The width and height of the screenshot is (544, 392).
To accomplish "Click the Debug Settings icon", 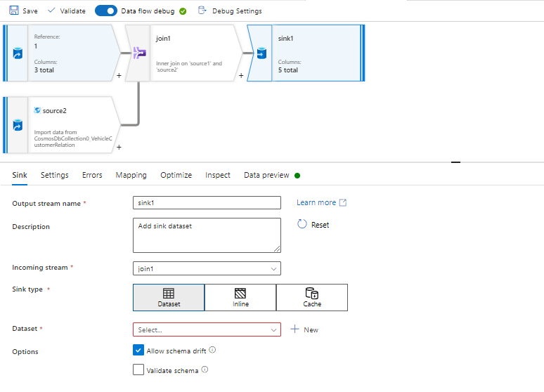I will point(202,11).
